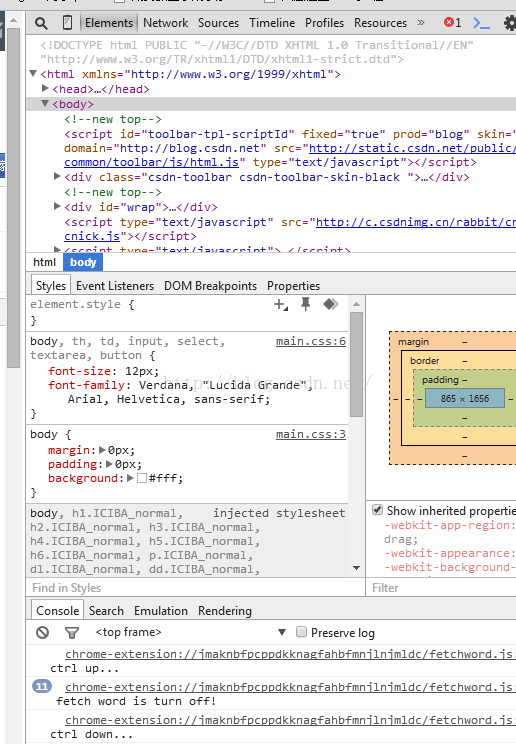Click the -webkit-app-region computed property
This screenshot has width=516, height=744.
[450, 525]
